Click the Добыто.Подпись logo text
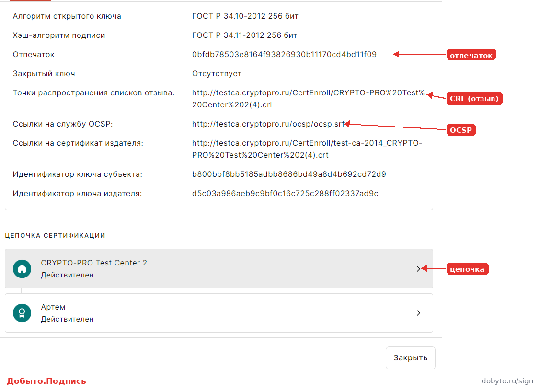540x392 pixels. click(46, 381)
